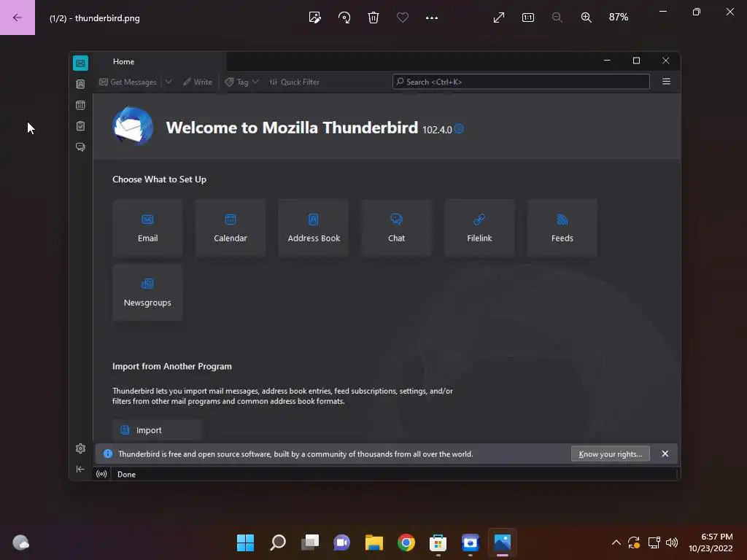This screenshot has height=560, width=747.
Task: Click the Thunderbird logo image
Action: click(133, 126)
